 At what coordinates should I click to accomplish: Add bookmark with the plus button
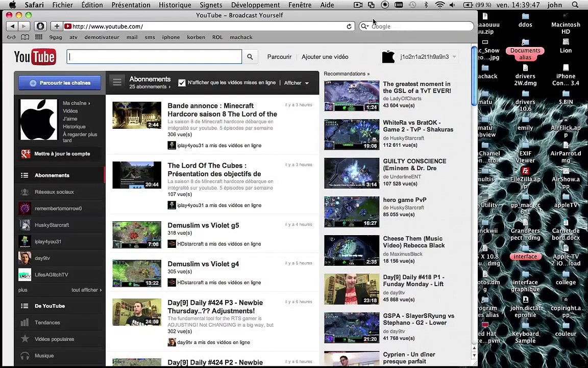click(57, 26)
